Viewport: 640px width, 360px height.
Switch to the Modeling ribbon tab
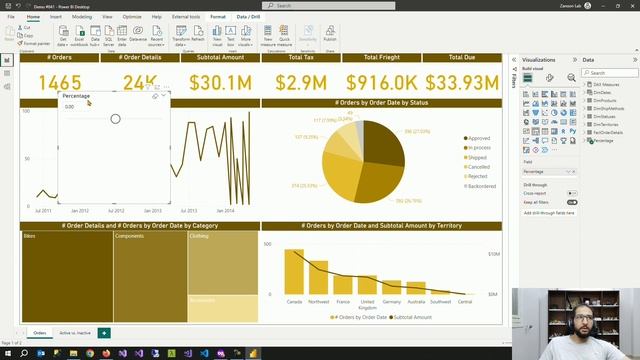coord(82,17)
